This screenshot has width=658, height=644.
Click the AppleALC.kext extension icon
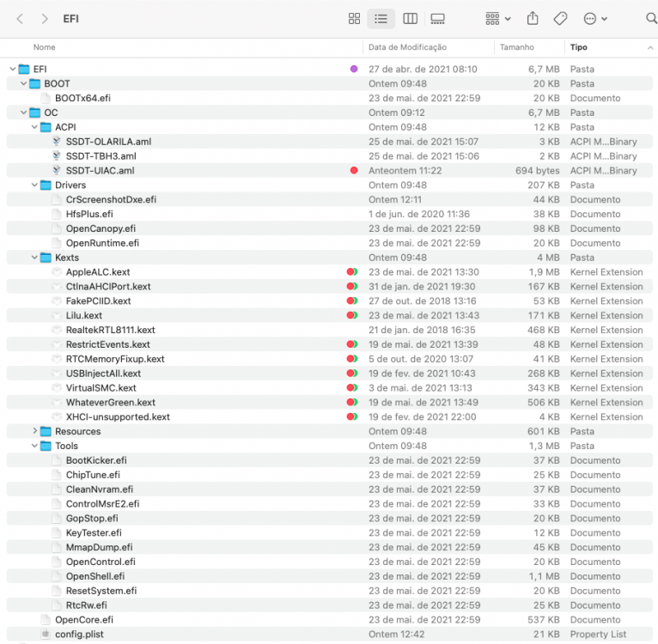(x=57, y=272)
